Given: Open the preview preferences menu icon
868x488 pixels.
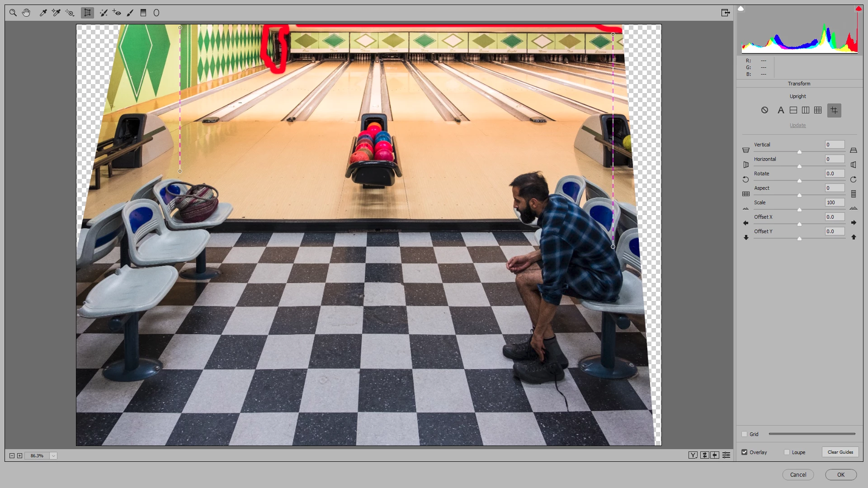Looking at the screenshot, I should pyautogui.click(x=726, y=455).
